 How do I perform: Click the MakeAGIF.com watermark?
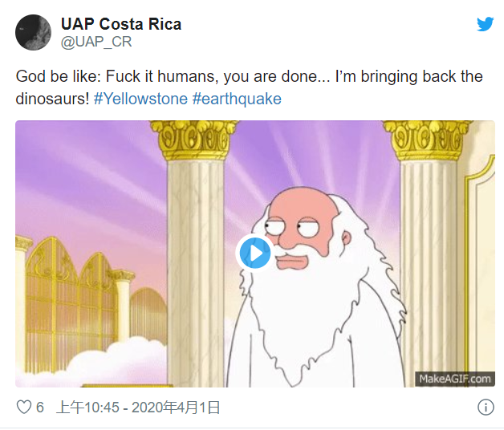point(454,379)
